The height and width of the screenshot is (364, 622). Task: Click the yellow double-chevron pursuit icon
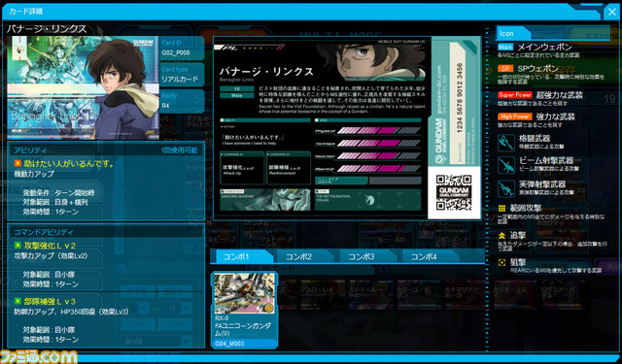(501, 236)
